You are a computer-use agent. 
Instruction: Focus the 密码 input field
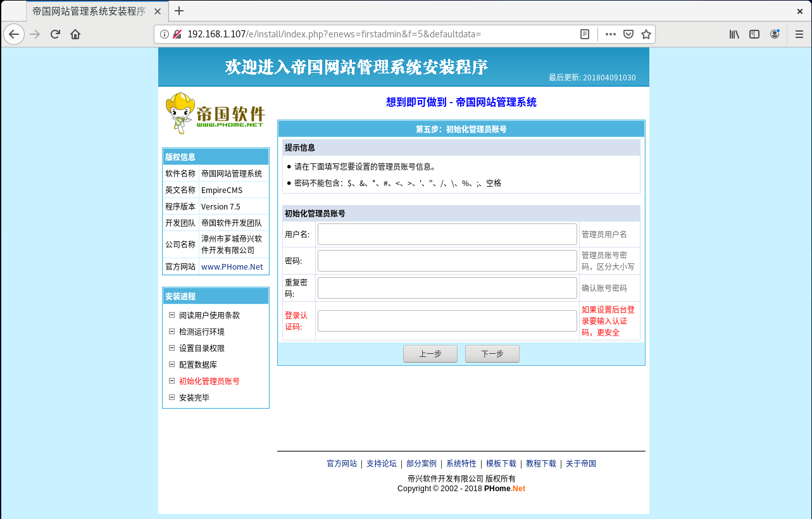[x=447, y=261]
